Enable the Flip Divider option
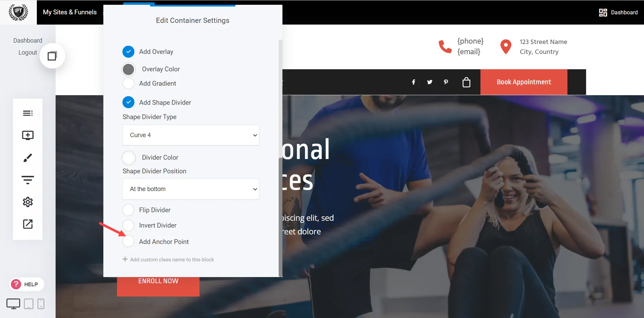Viewport: 644px width, 318px height. [128, 210]
